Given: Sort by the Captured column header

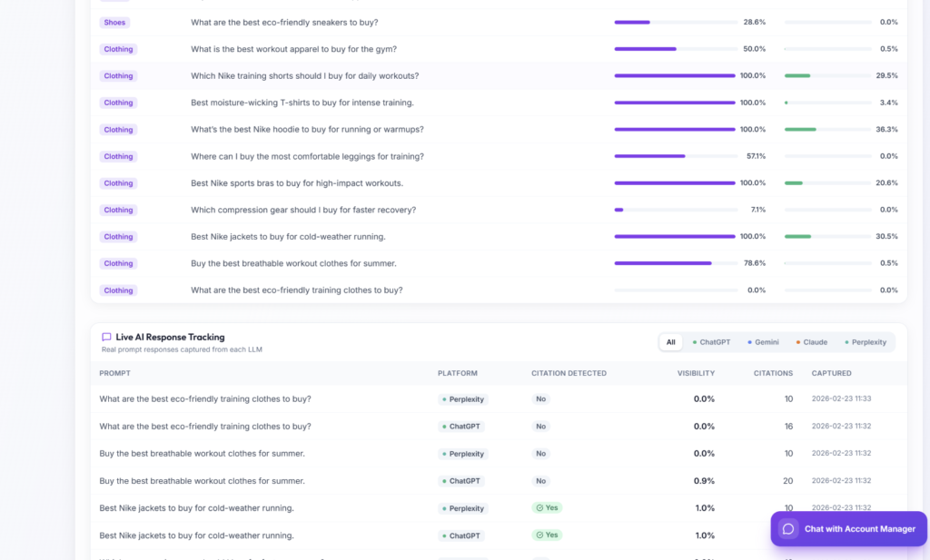Looking at the screenshot, I should click(x=832, y=373).
